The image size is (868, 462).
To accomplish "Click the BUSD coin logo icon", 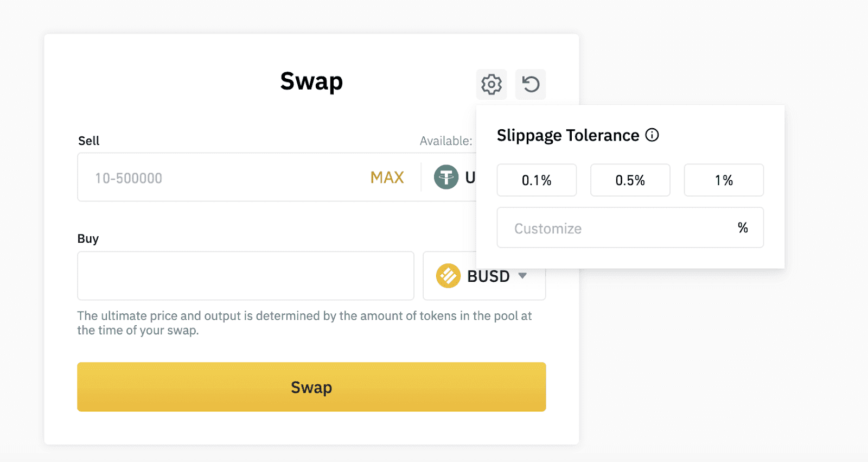I will (448, 276).
